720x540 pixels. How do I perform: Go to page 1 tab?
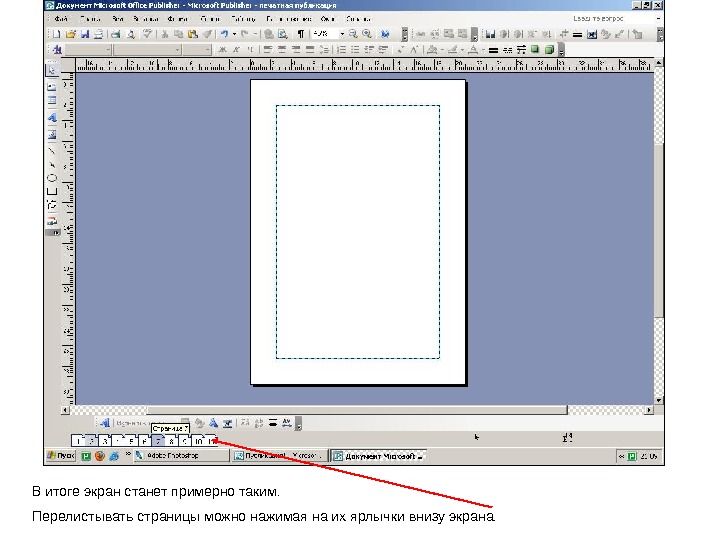click(79, 441)
